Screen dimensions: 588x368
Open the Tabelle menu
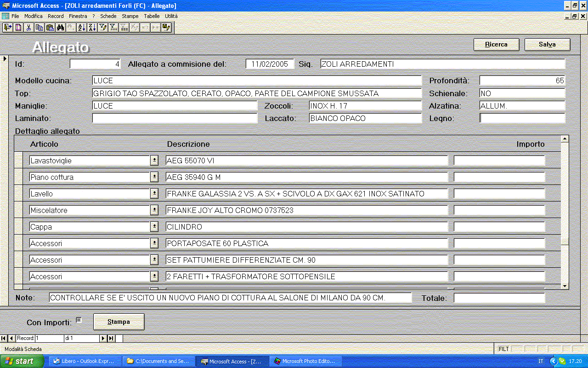coord(152,16)
